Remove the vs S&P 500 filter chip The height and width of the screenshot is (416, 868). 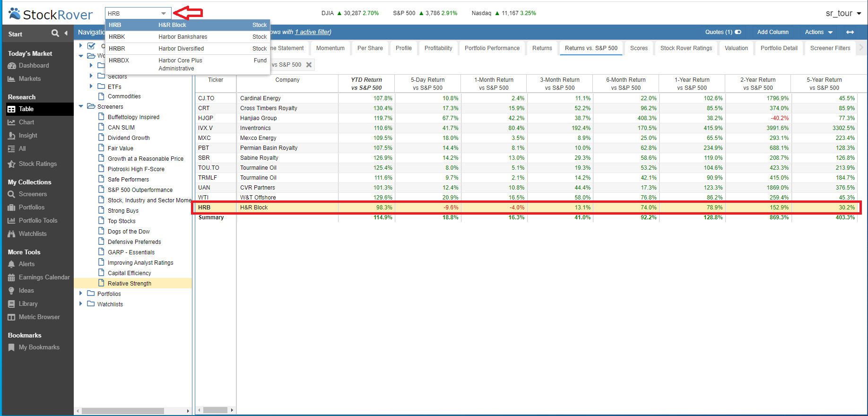[309, 65]
